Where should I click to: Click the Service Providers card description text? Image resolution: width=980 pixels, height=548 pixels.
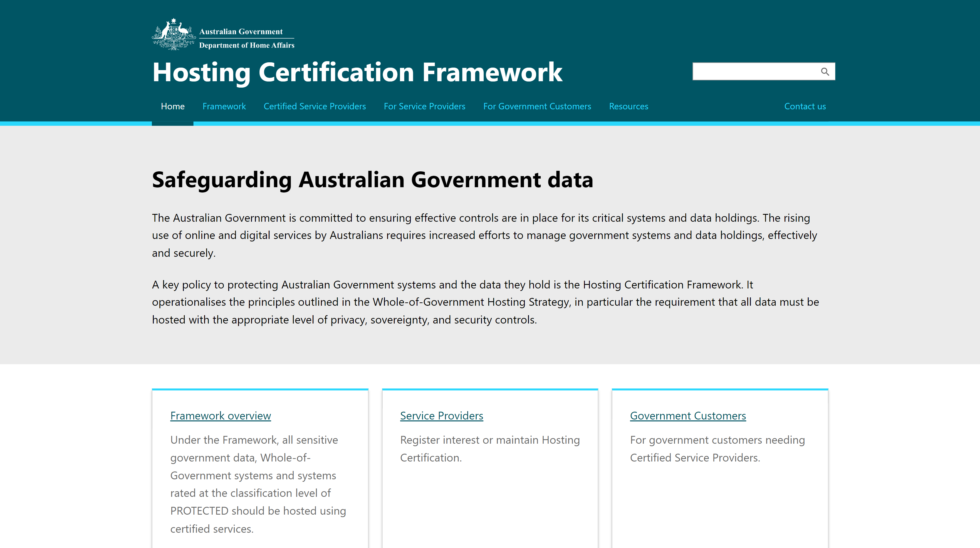point(489,449)
